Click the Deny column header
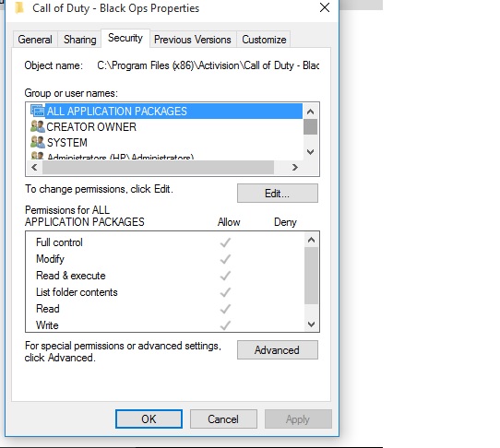 [285, 222]
